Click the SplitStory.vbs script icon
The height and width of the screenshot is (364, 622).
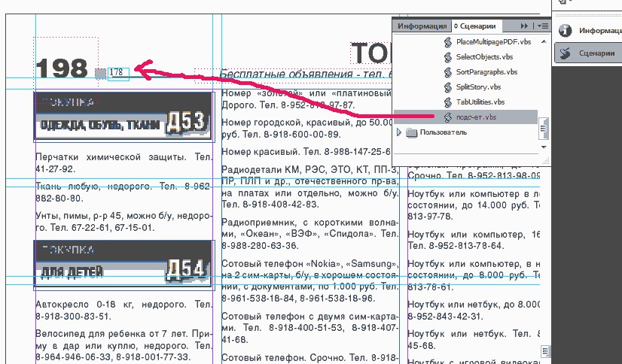point(448,87)
